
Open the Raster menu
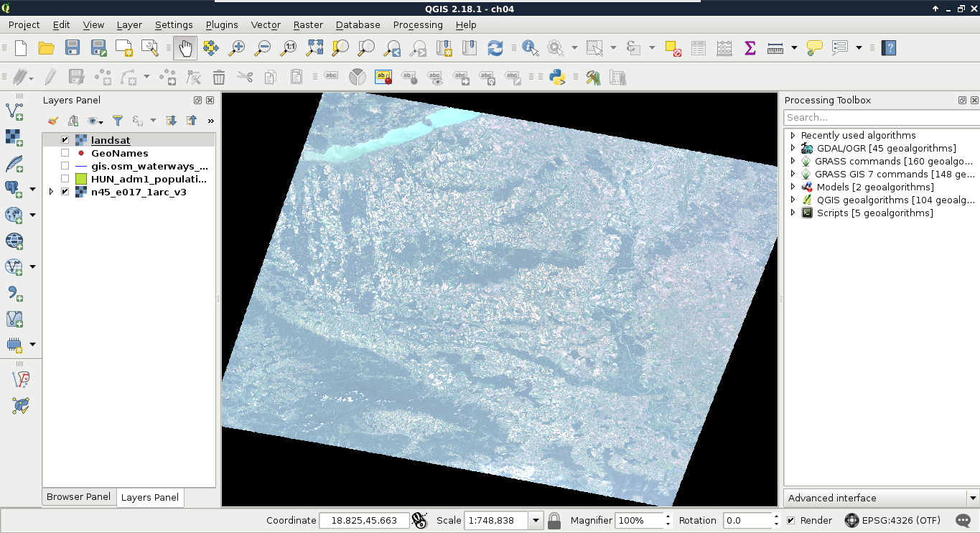pos(308,24)
